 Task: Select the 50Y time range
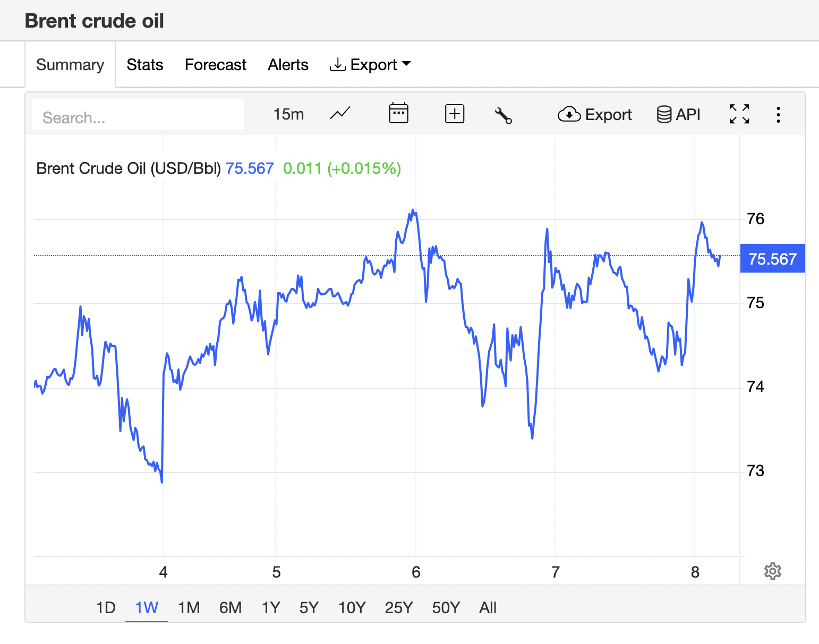pyautogui.click(x=446, y=607)
